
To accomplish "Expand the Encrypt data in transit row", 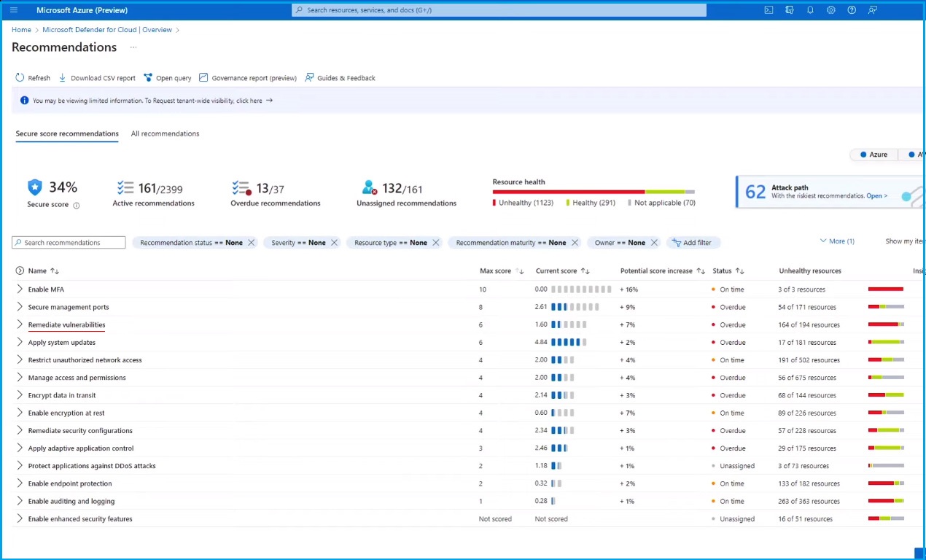I will click(x=20, y=395).
